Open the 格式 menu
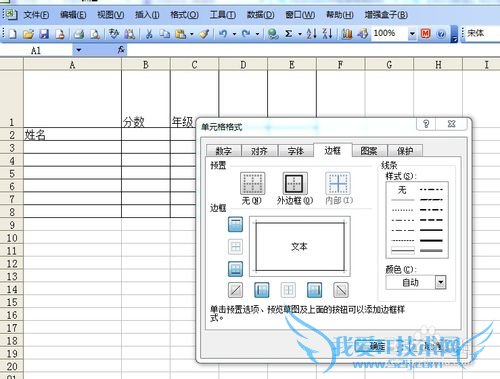 click(x=184, y=15)
